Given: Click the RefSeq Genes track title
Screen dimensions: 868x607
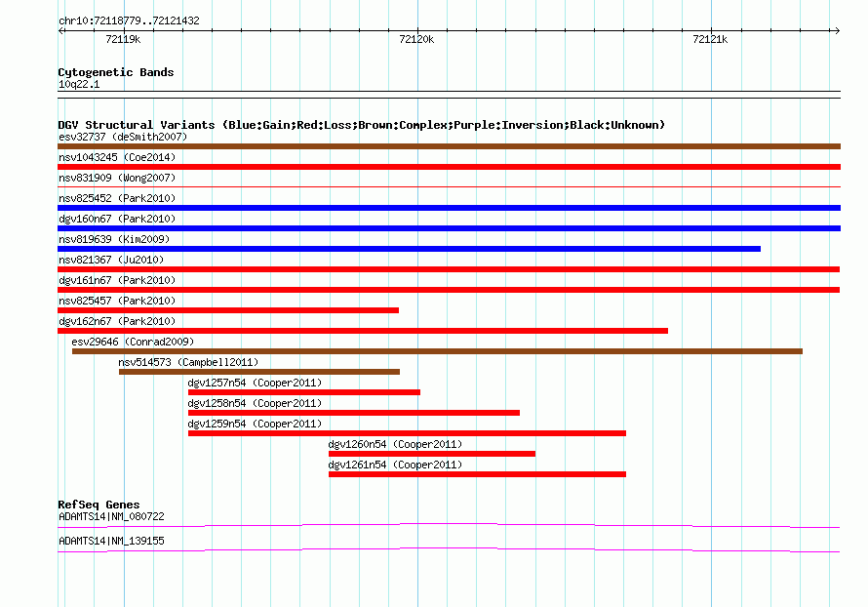Looking at the screenshot, I should pos(99,505).
